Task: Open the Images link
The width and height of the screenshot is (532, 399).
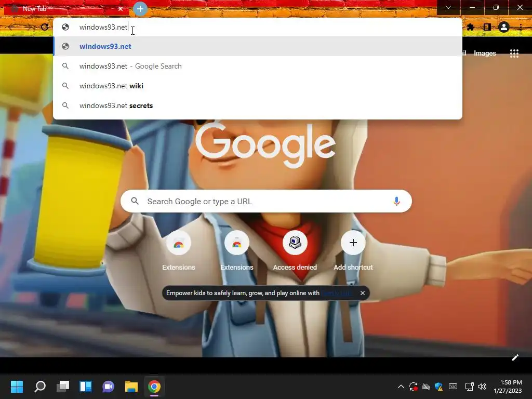Action: point(485,54)
